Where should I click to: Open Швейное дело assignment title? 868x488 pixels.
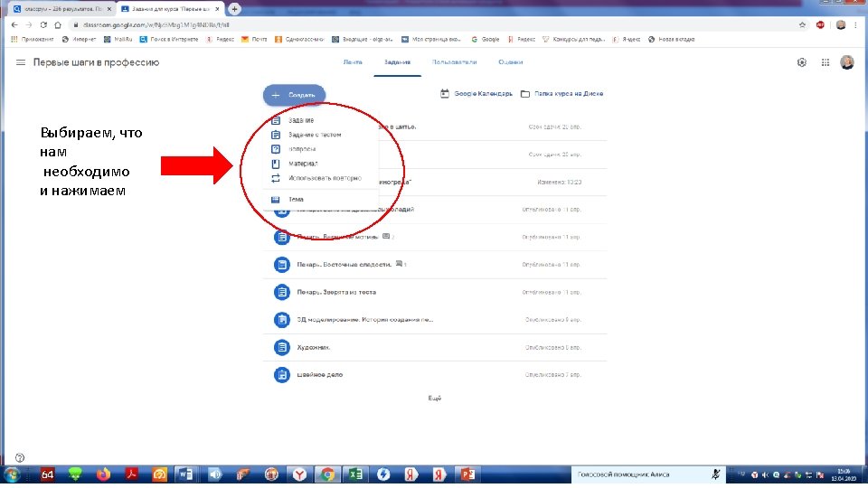[320, 374]
